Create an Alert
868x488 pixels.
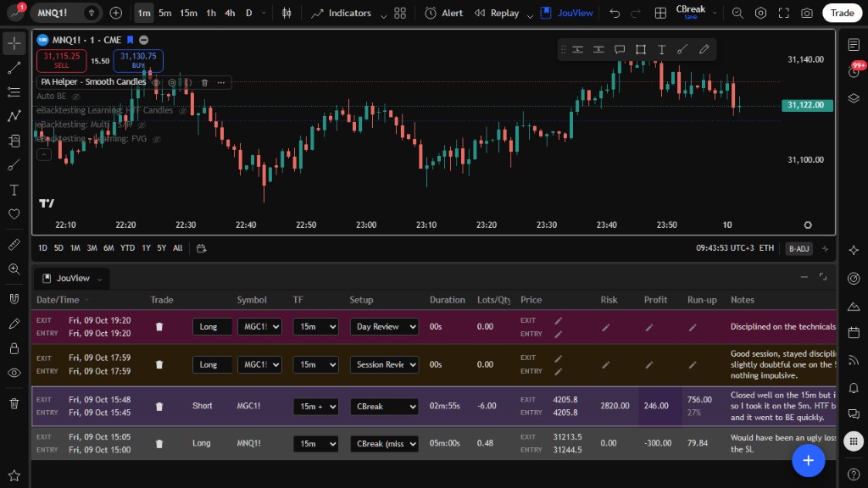coord(444,13)
